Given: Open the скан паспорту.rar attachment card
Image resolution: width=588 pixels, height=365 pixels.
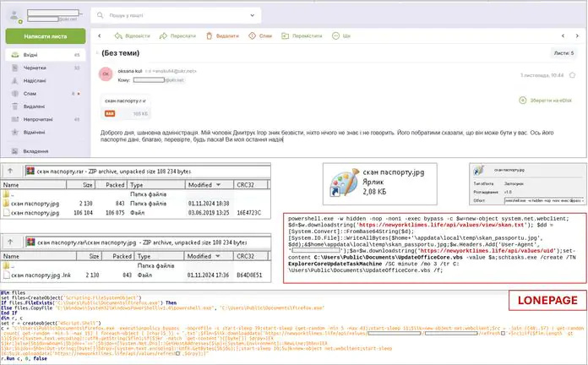Looking at the screenshot, I should tap(126, 107).
